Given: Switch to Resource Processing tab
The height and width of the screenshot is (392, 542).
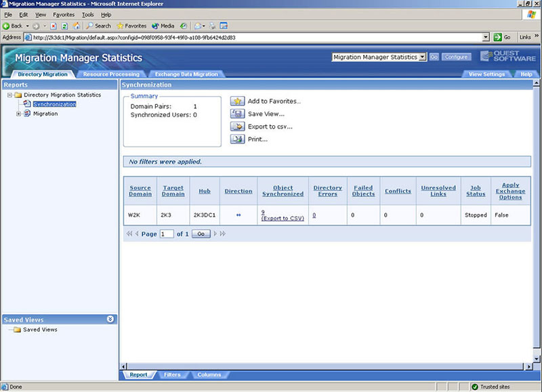Looking at the screenshot, I should [x=111, y=74].
